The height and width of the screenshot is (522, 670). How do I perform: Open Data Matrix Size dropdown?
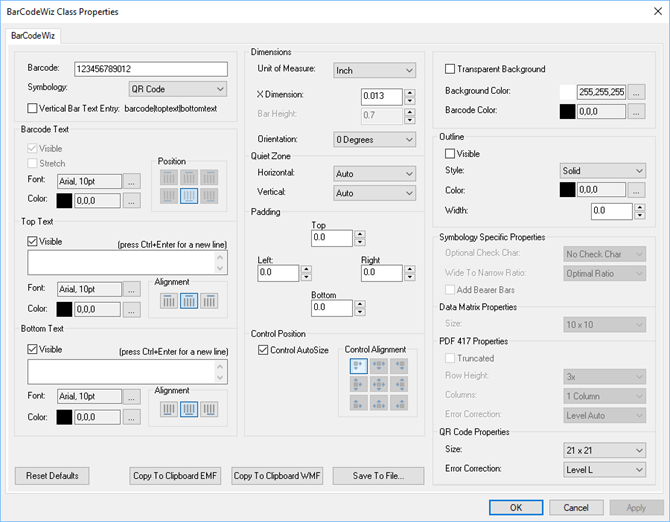pos(605,325)
